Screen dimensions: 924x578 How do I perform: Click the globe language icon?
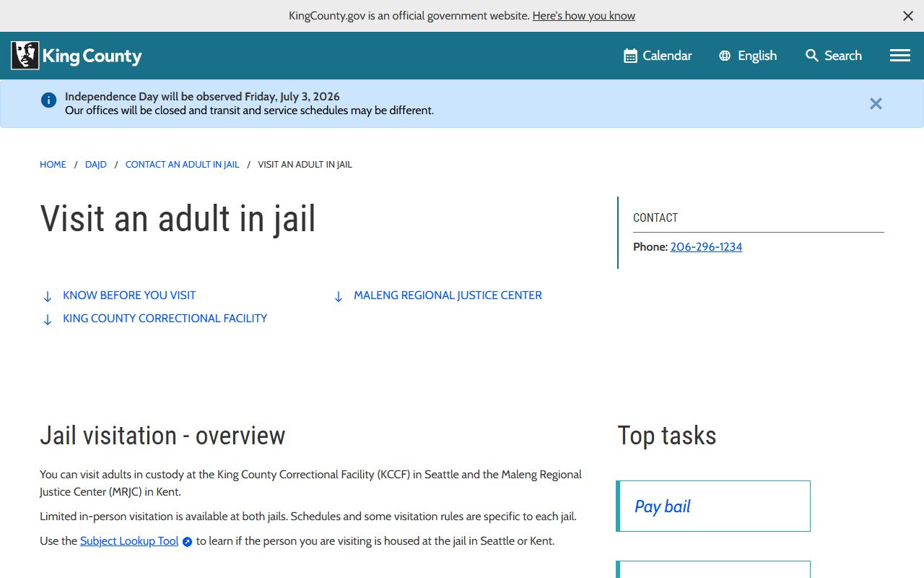[x=725, y=56]
